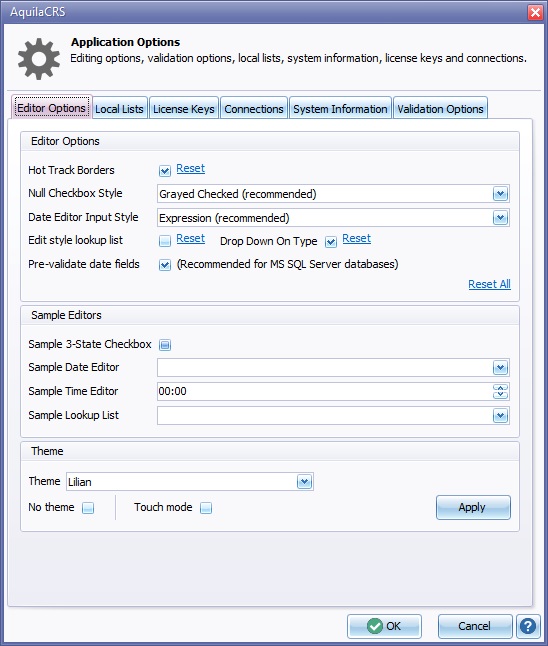548x646 pixels.
Task: Click the Reset All link
Action: (489, 284)
